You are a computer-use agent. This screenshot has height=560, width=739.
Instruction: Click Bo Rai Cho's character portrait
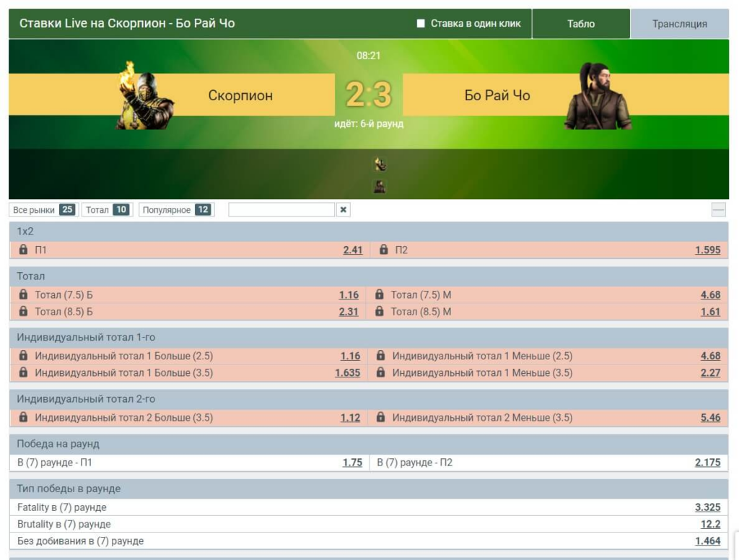(x=598, y=96)
